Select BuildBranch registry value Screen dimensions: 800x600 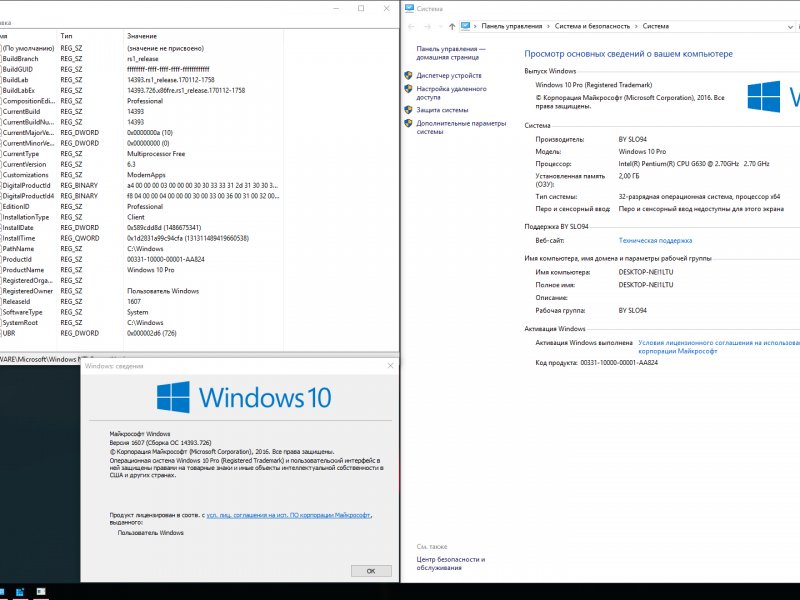(x=20, y=59)
